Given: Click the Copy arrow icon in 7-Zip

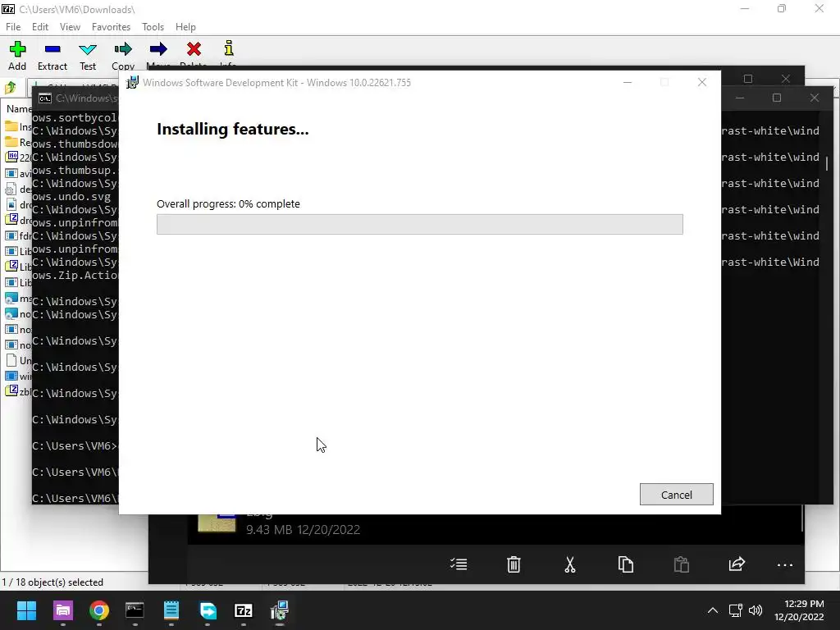Looking at the screenshot, I should pos(123,49).
